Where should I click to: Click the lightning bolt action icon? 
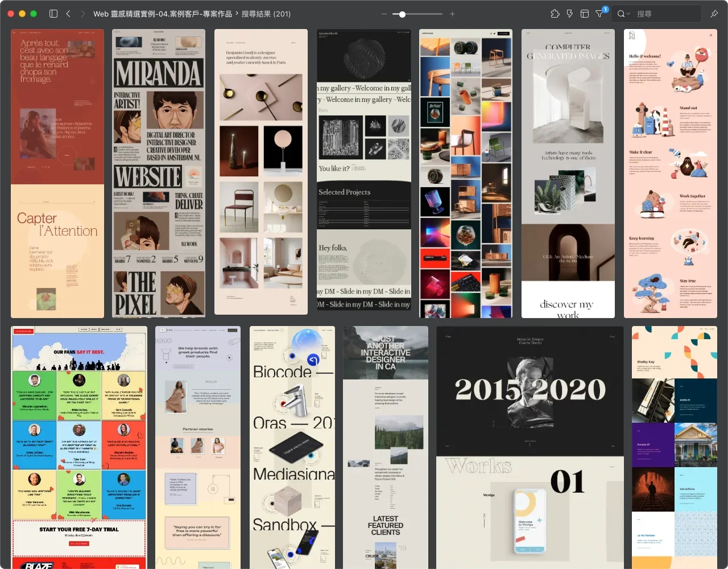570,14
